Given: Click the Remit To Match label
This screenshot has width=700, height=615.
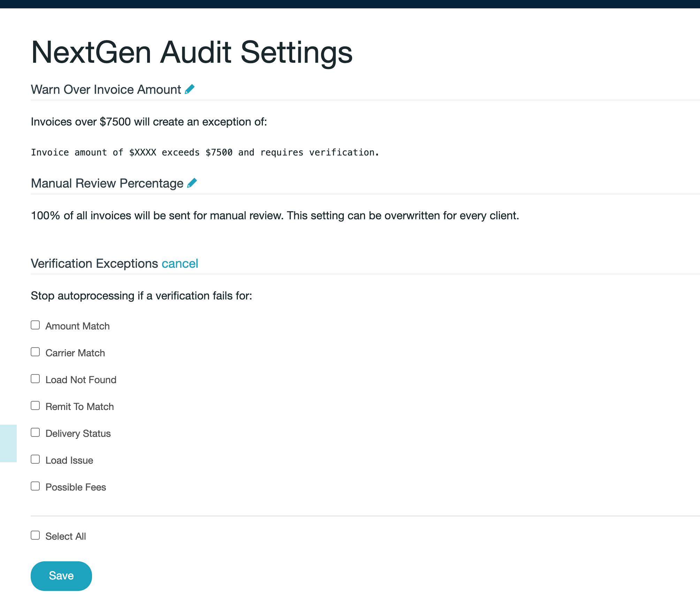Looking at the screenshot, I should click(79, 407).
